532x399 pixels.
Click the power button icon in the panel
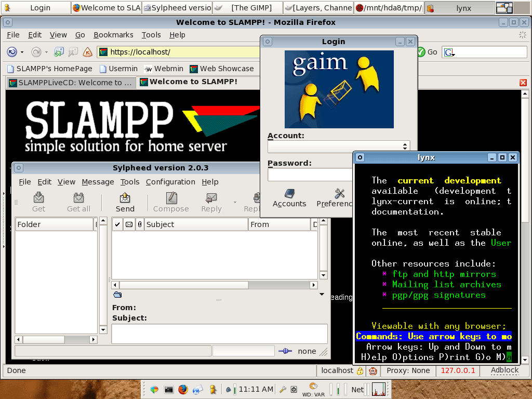click(x=294, y=390)
